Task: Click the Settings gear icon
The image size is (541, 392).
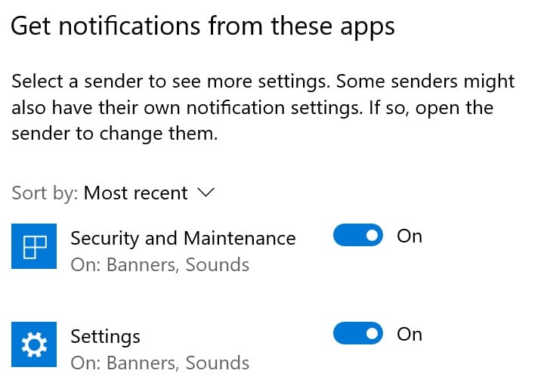Action: click(36, 345)
